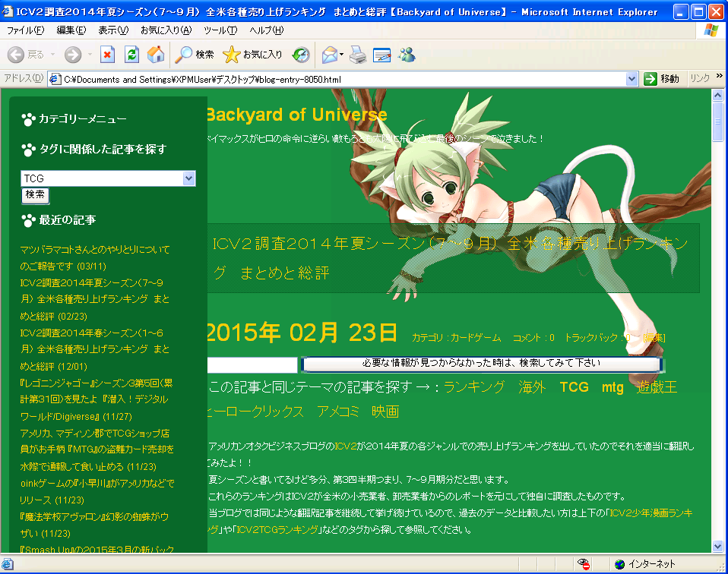Click the Forward arrow toolbar icon
This screenshot has width=728, height=574.
[x=72, y=55]
